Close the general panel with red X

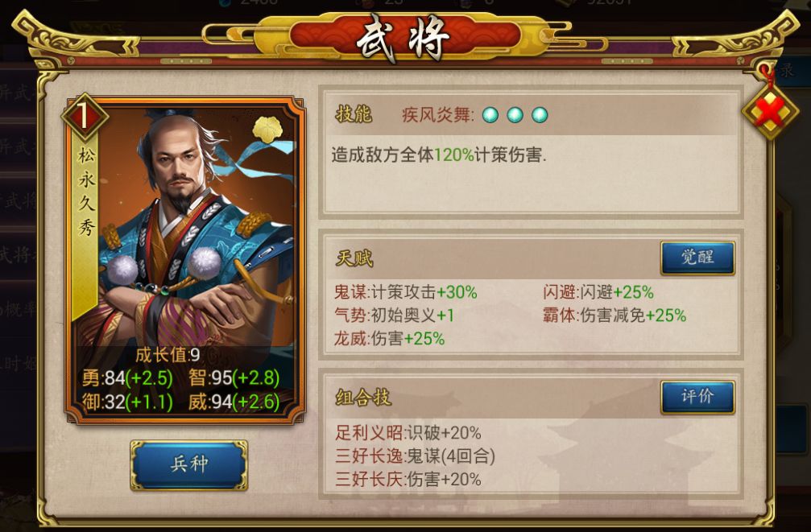(770, 111)
